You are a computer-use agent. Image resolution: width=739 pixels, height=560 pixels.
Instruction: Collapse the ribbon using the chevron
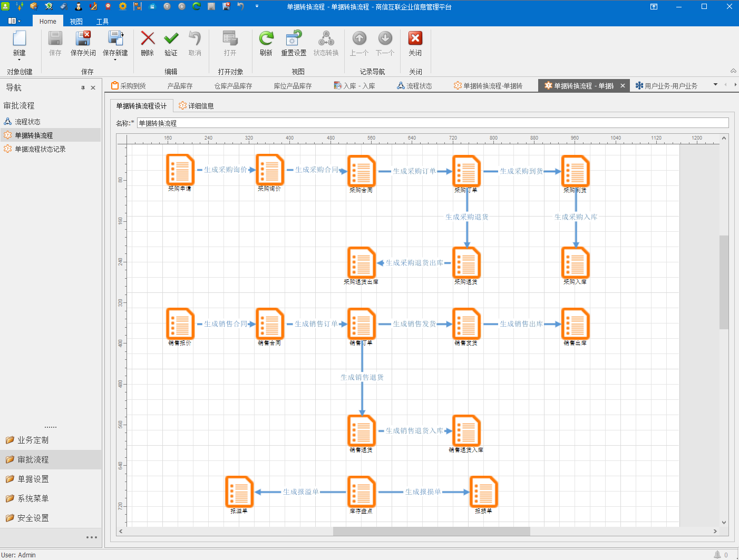(x=733, y=71)
